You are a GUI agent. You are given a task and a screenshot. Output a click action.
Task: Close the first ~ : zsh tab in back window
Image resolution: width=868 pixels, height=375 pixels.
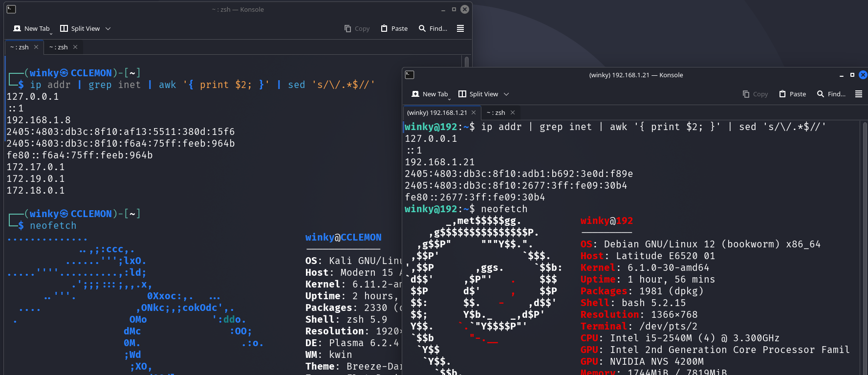[36, 47]
